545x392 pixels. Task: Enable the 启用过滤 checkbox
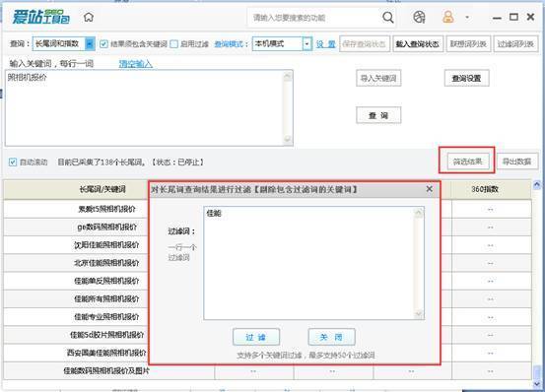click(174, 44)
